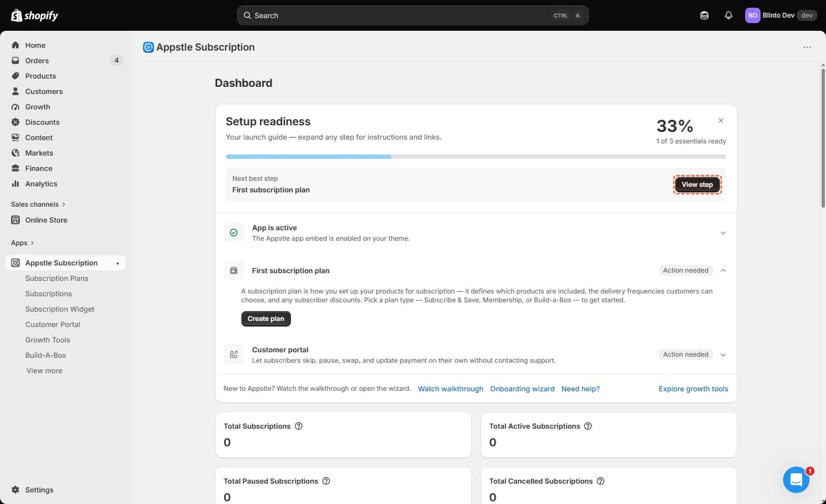Click the Create plan button
Screen dimensions: 826x504
coord(266,319)
